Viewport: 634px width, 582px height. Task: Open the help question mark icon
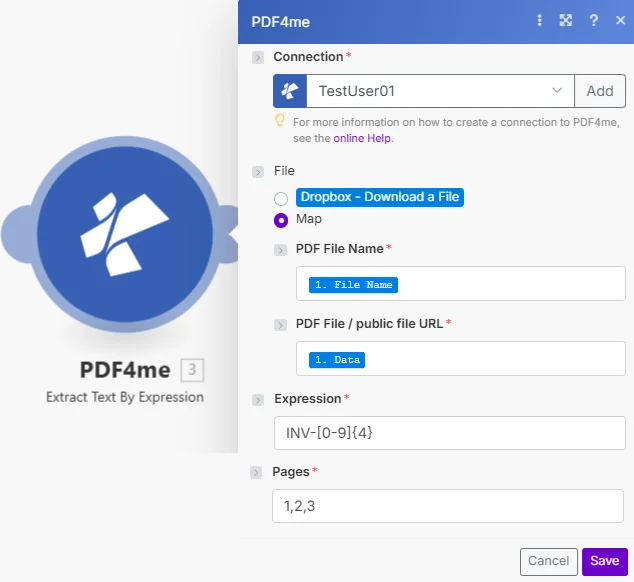click(x=593, y=20)
